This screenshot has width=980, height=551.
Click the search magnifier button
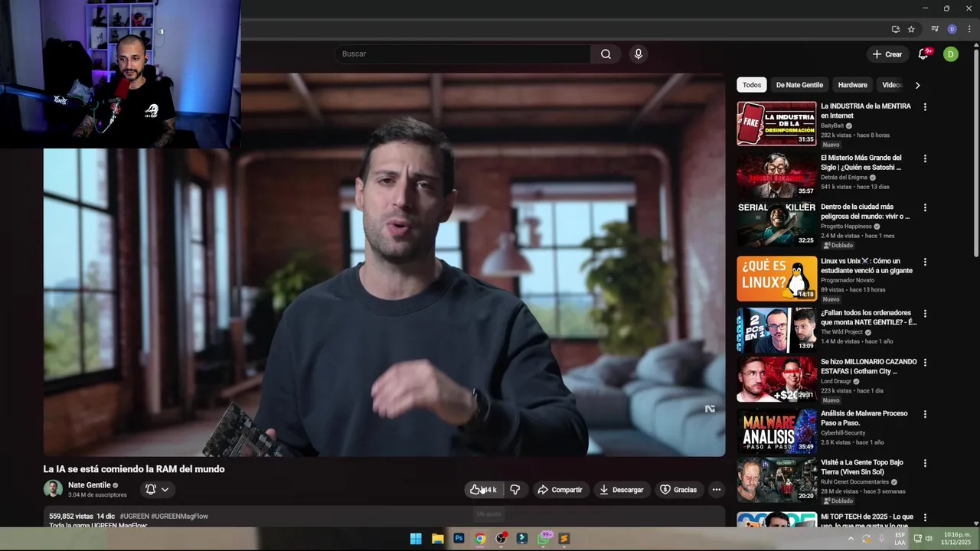(x=606, y=54)
